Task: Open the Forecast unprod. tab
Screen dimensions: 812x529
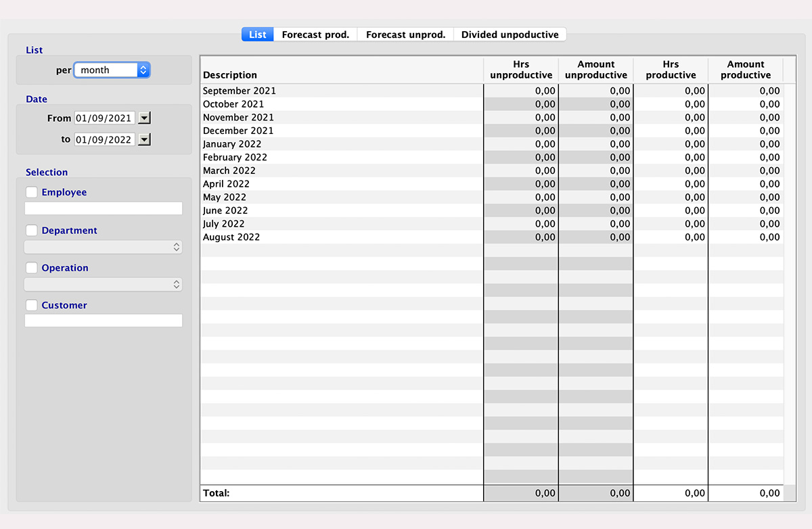Action: (405, 34)
